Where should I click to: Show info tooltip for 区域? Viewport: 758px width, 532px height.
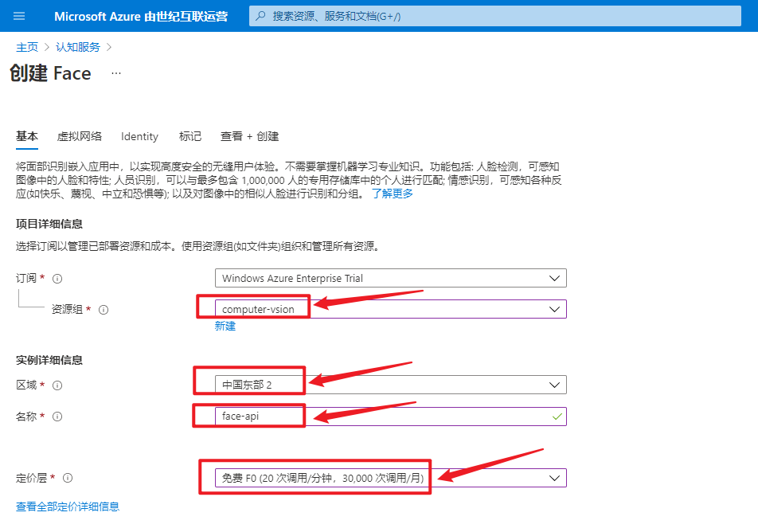click(57, 385)
